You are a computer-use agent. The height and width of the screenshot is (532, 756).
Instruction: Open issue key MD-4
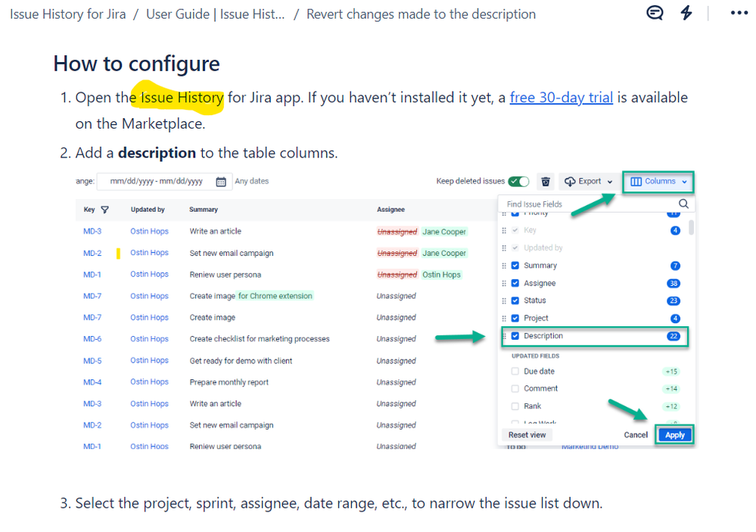(x=92, y=382)
